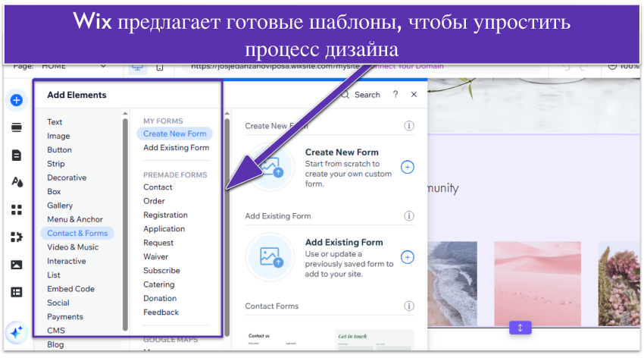The width and height of the screenshot is (644, 358).
Task: Select Contact & Forms category
Action: click(77, 234)
